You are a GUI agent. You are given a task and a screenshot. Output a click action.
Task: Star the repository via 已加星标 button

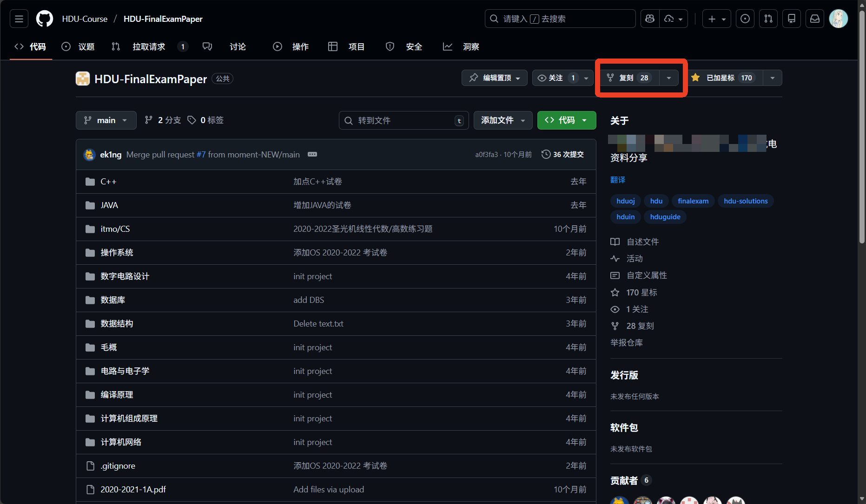click(723, 78)
